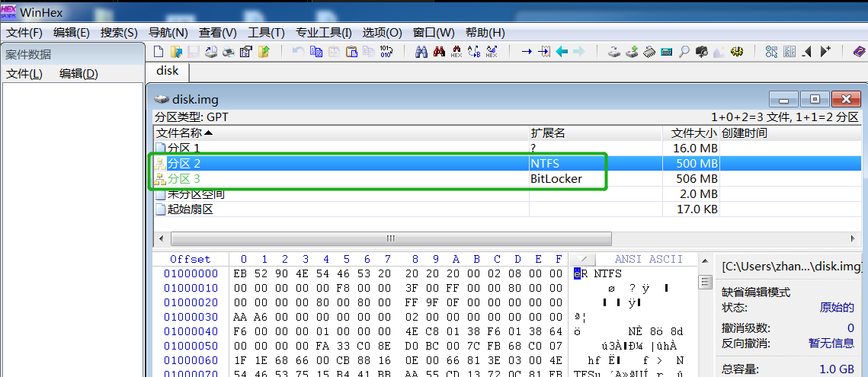Click the two-column data view icon
868x377 pixels.
[790, 52]
